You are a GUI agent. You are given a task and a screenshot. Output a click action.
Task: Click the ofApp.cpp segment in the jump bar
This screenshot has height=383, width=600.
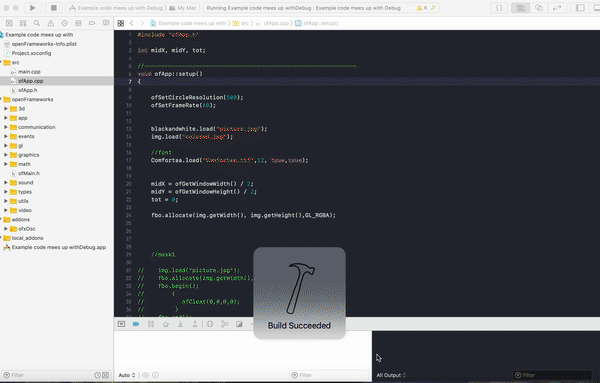272,23
